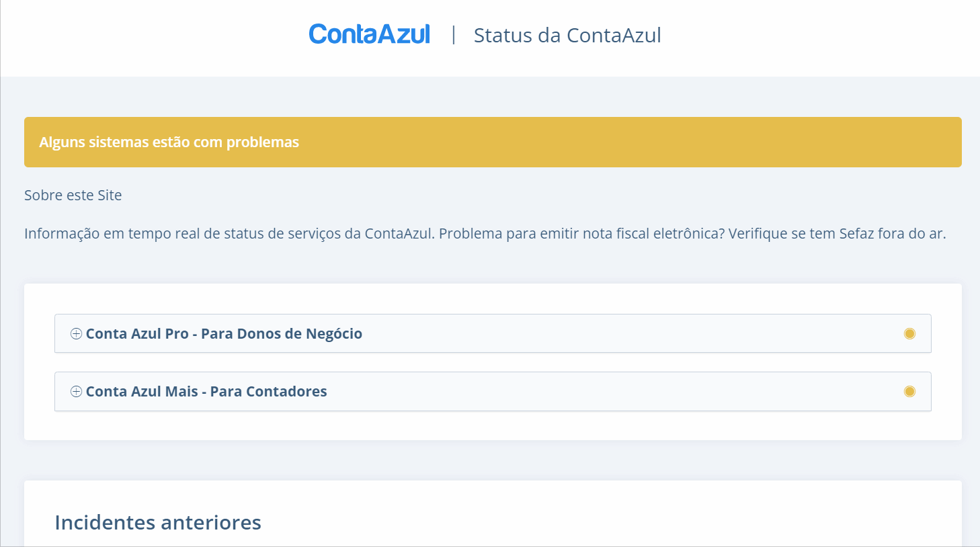Click Conta Azul Mais yellow status indicator

(909, 392)
